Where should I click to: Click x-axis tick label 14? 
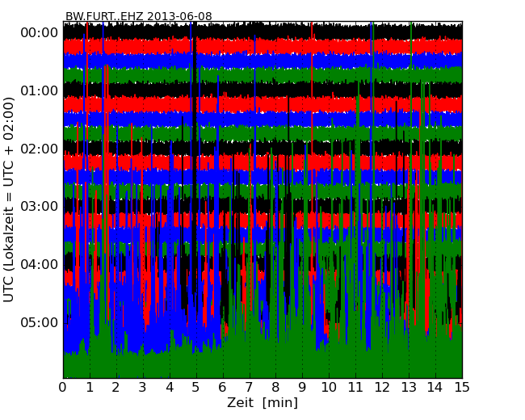[x=435, y=388]
